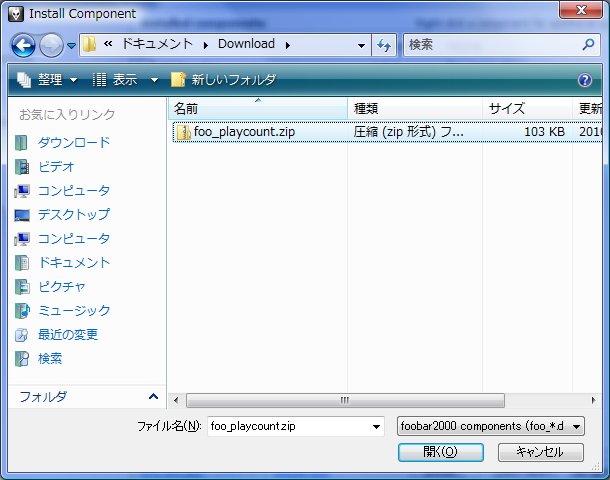Click the folder icon in address bar
The width and height of the screenshot is (610, 480).
point(90,44)
